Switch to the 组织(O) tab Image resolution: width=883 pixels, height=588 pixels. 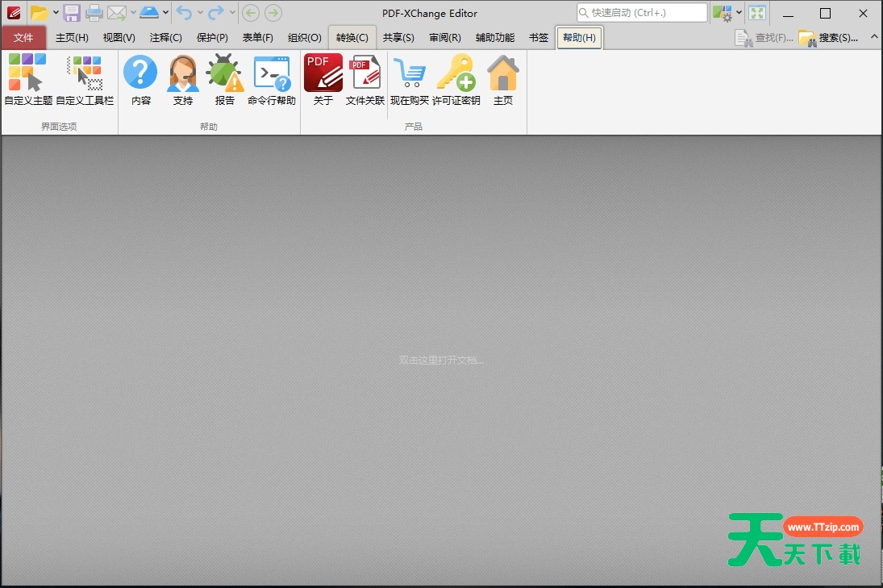pyautogui.click(x=305, y=38)
